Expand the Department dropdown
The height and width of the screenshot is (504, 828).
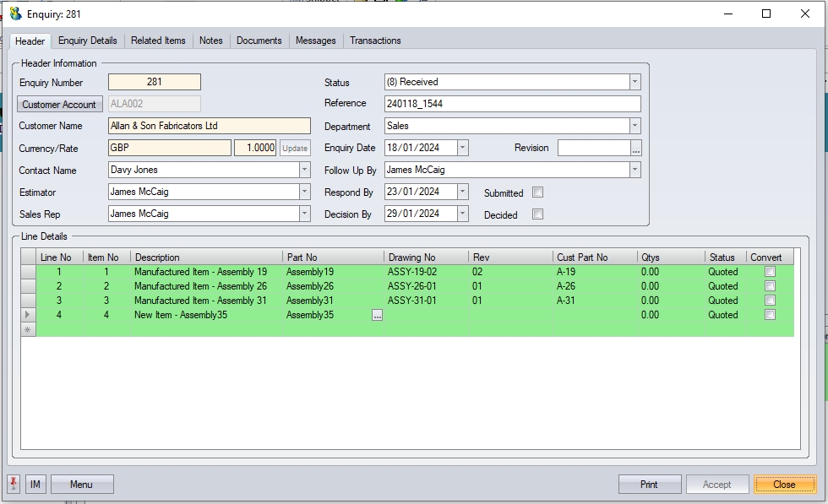pos(635,126)
